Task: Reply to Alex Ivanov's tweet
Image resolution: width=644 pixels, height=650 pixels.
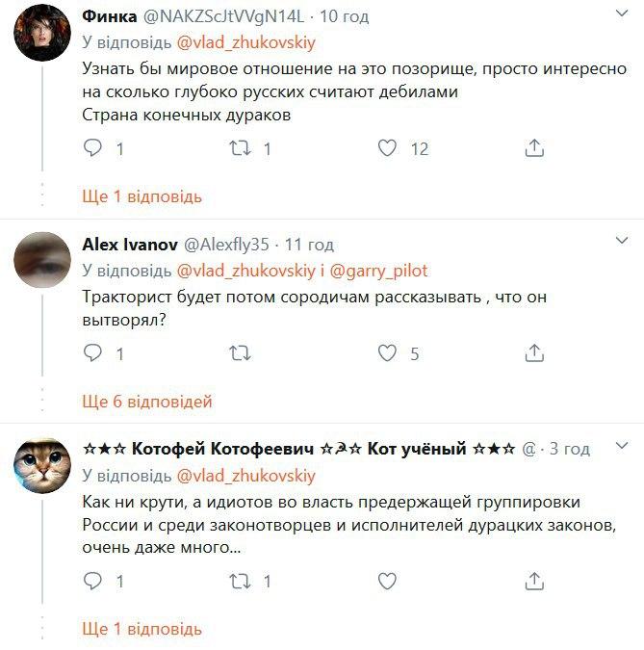Action: point(93,353)
